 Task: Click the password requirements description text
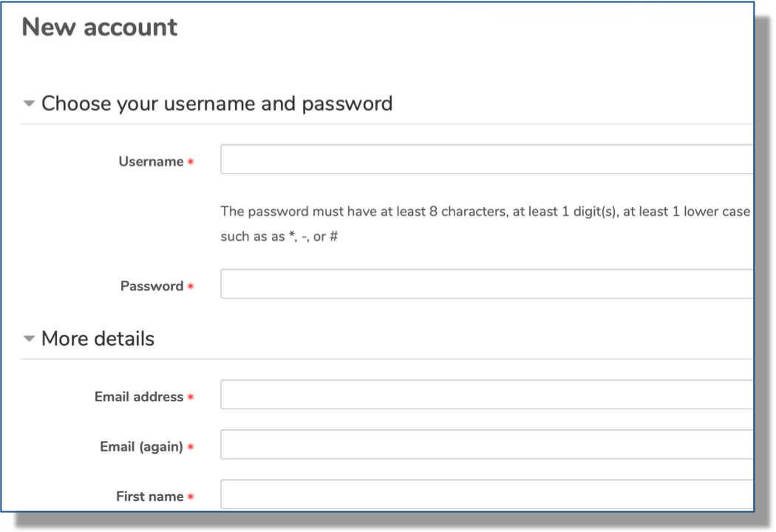pos(486,224)
